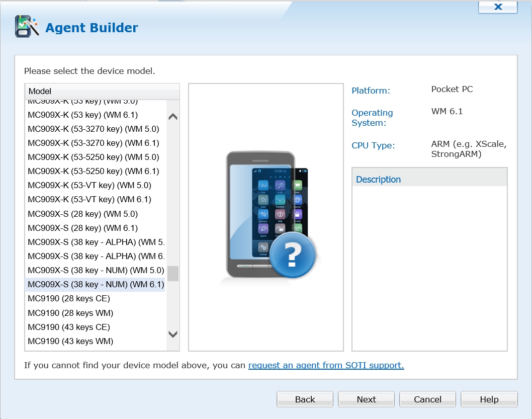Click the Agent Builder logo icon
This screenshot has width=532, height=419.
[x=27, y=27]
